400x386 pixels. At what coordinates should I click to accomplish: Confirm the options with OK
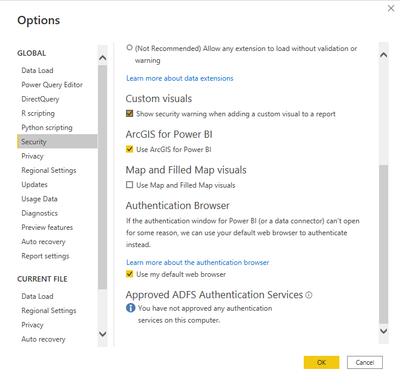click(321, 362)
